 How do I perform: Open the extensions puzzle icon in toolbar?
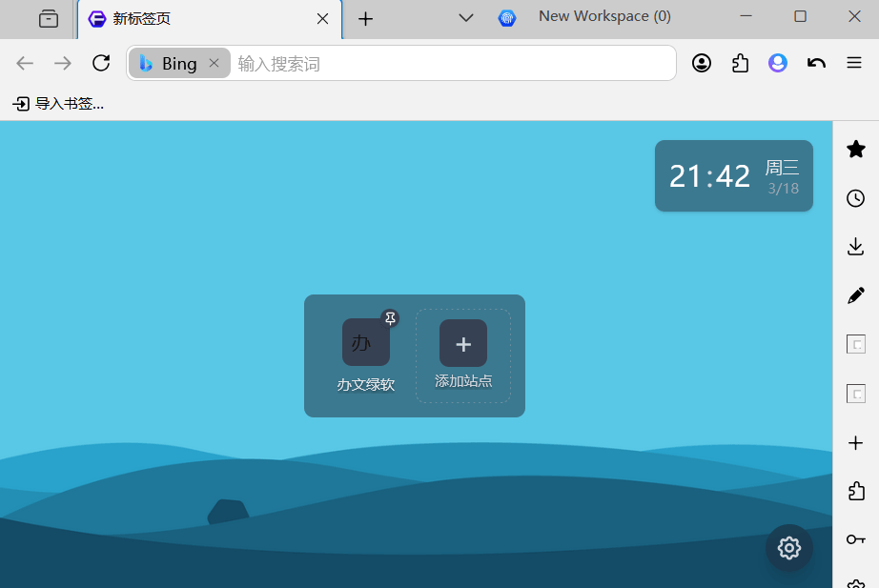(x=740, y=62)
